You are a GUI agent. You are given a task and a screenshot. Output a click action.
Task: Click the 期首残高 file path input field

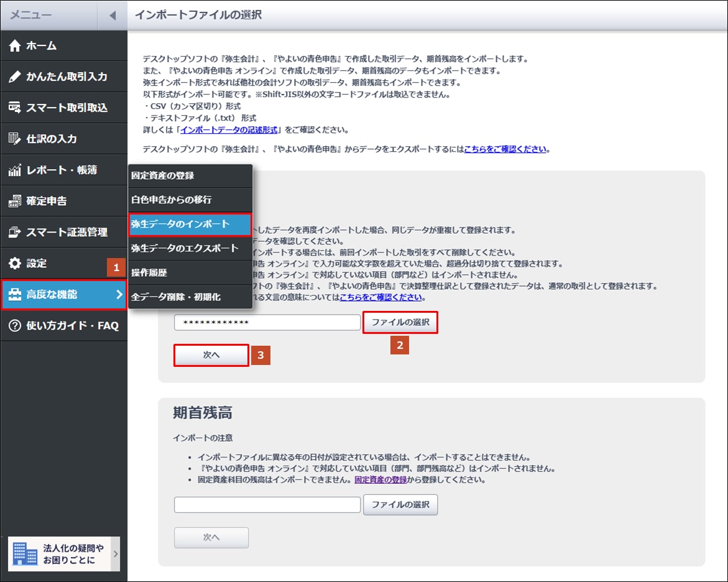click(x=267, y=505)
